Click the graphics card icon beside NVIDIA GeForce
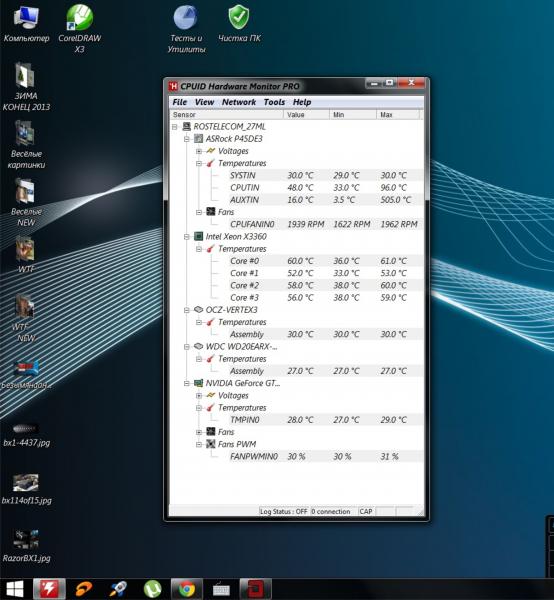The image size is (554, 600). pyautogui.click(x=198, y=383)
